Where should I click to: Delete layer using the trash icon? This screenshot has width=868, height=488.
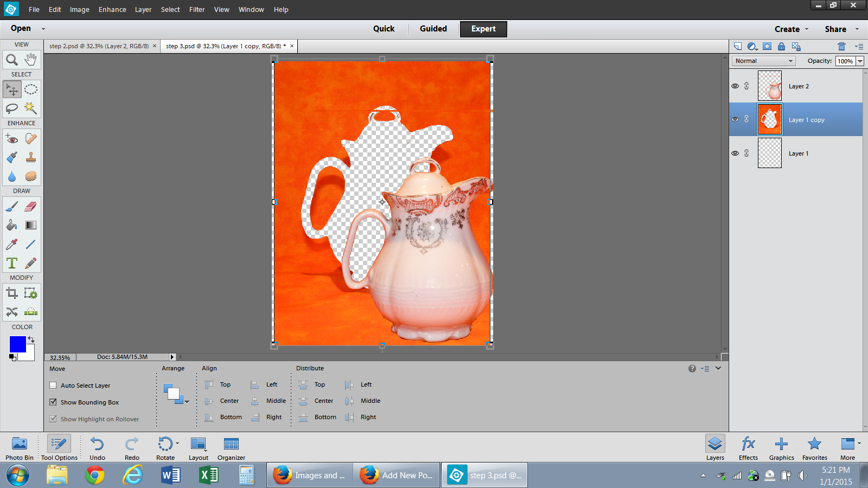[x=841, y=47]
